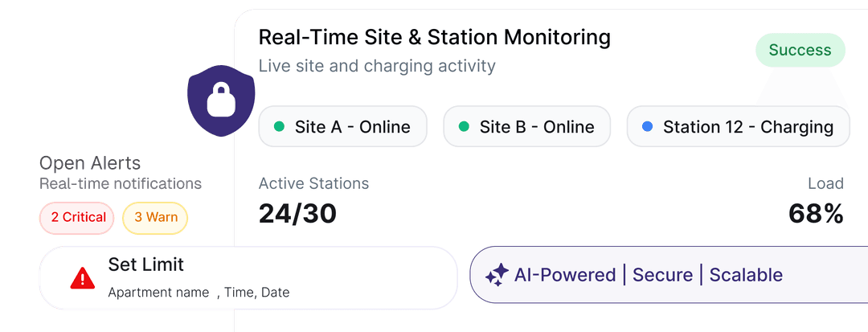
Task: Open the Station 12 - Charging chip
Action: coord(738,127)
